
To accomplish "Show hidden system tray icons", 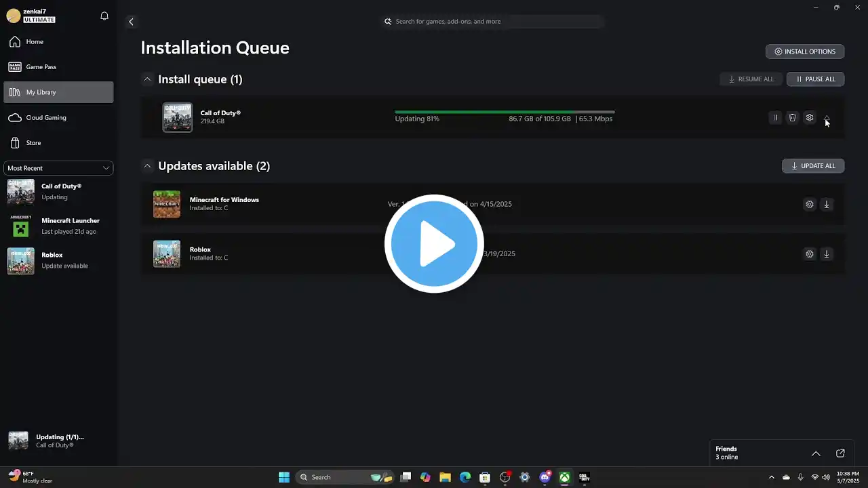I will coord(771,477).
